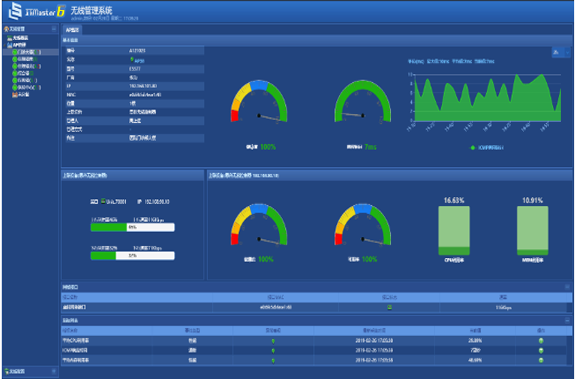Click status pin in the 48.69% row
This screenshot has width=575, height=379.
[x=273, y=361]
